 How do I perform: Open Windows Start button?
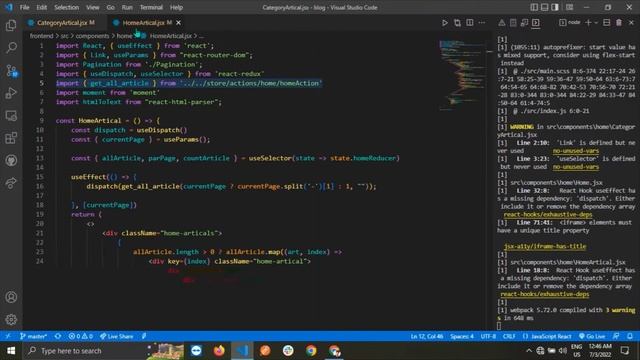coord(11,351)
